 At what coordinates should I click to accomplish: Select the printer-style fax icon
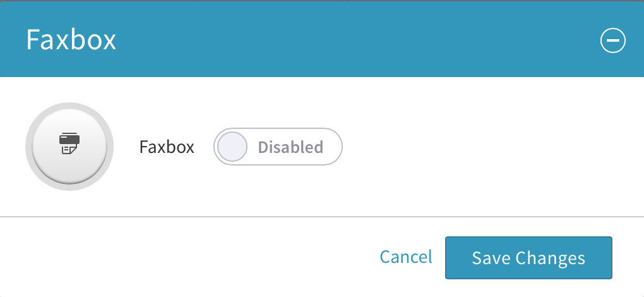coord(69,144)
